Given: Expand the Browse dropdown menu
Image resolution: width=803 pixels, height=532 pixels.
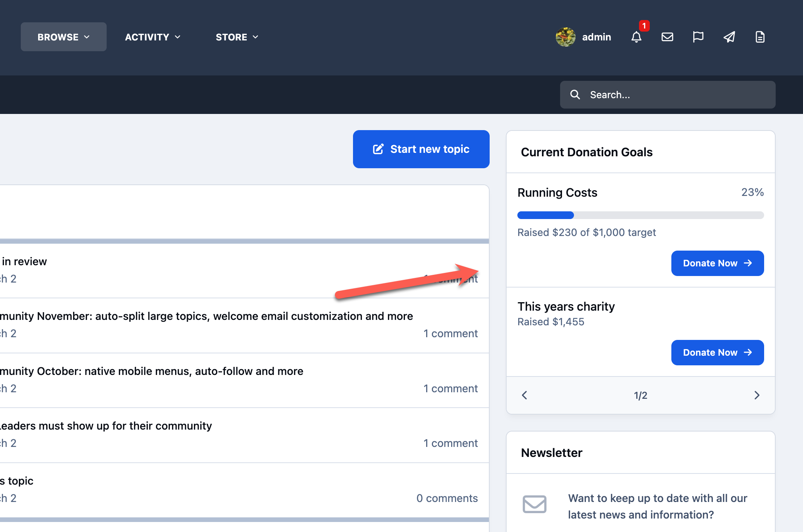Looking at the screenshot, I should 64,37.
